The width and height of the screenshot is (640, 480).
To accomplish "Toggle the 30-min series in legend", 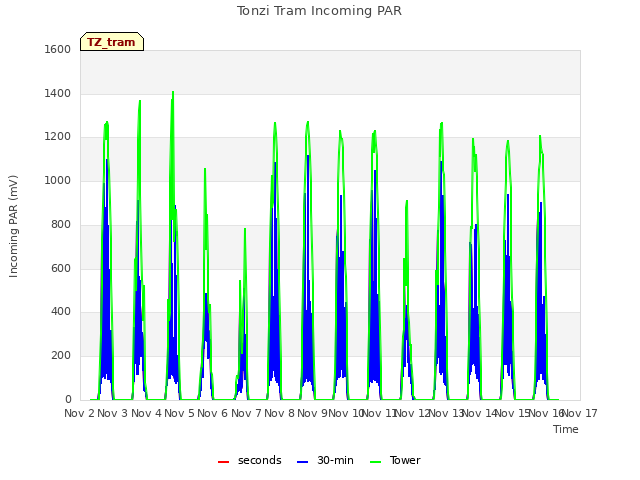I will 325,460.
